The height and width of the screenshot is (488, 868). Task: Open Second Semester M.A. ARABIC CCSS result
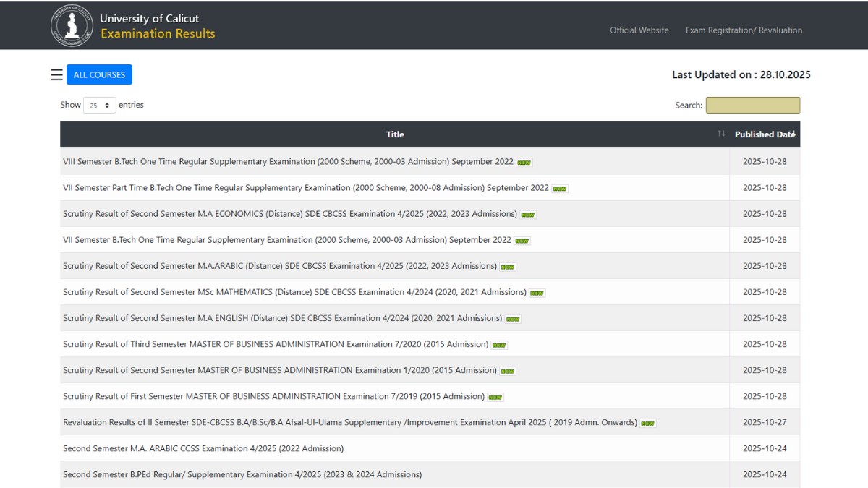(203, 448)
